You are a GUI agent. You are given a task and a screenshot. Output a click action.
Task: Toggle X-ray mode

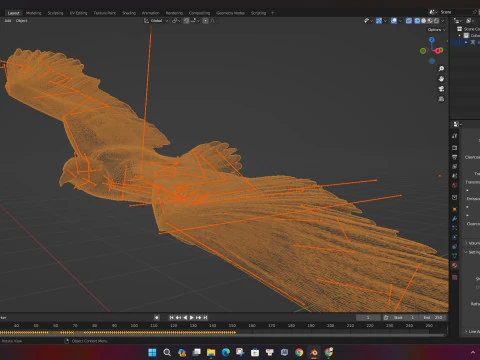coord(409,21)
